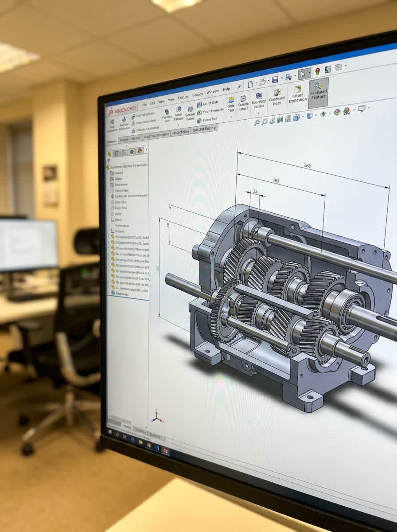Click the 'Model' bottom tab

(x=127, y=426)
